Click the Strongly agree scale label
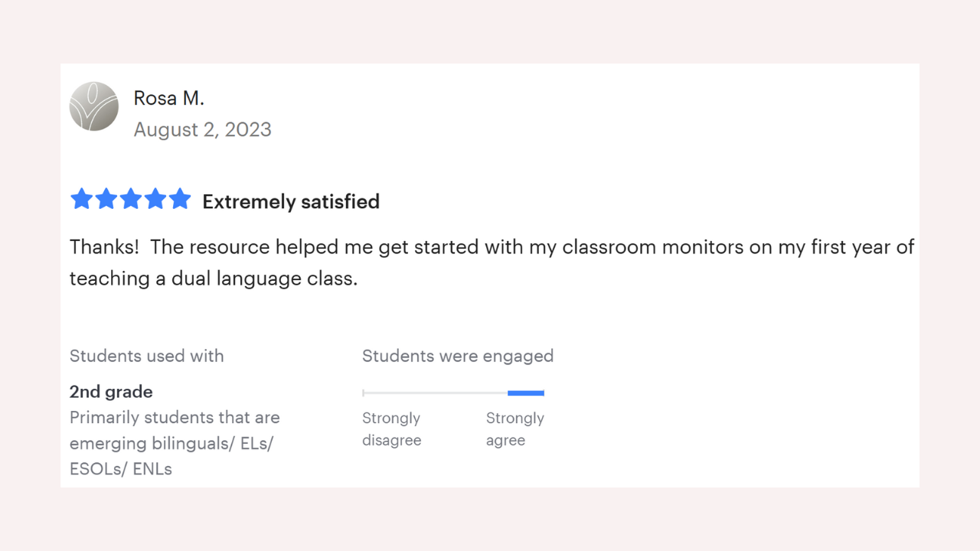This screenshot has width=980, height=551. 514,429
